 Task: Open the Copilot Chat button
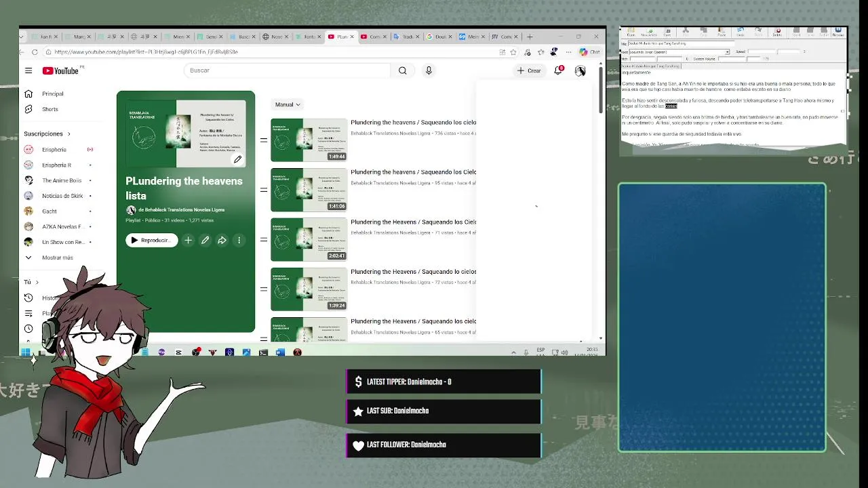(x=590, y=52)
